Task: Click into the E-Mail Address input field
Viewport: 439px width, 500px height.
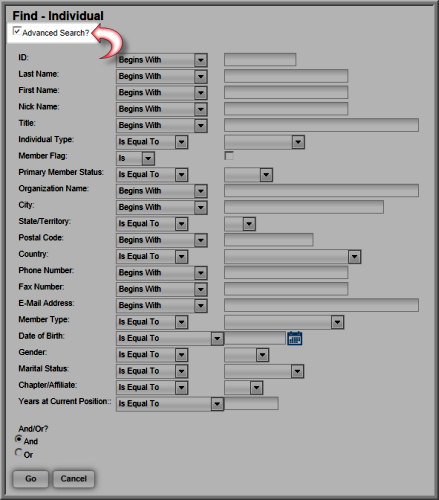Action: (321, 305)
